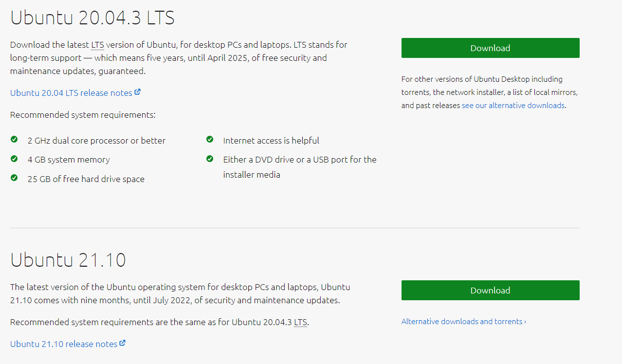Click 'Recommended system requirements:' text

(x=83, y=115)
